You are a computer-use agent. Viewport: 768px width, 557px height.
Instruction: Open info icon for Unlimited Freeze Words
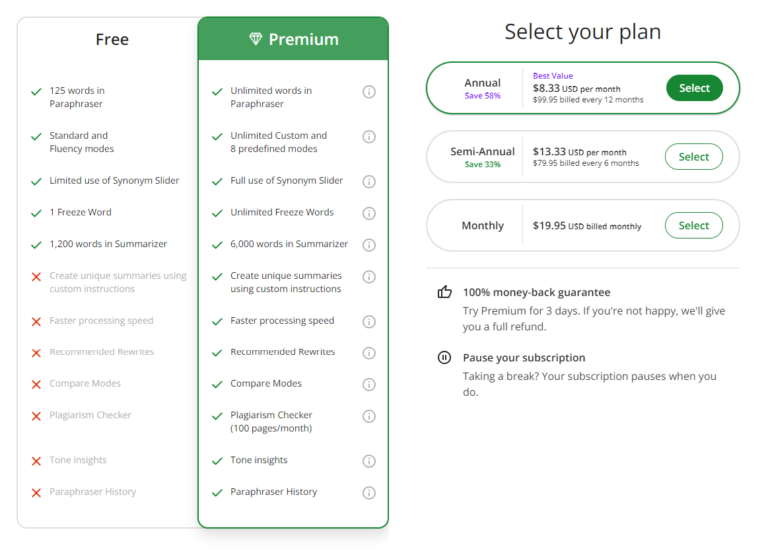pos(369,213)
